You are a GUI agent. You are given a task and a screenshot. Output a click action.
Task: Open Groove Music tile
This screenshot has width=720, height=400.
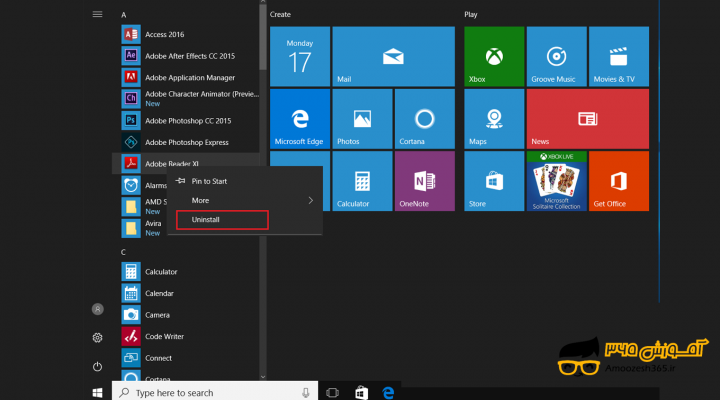(x=557, y=56)
